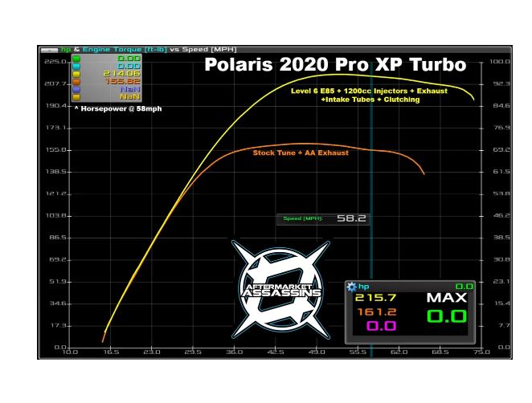Screen dimensions: 532x403
Task: Toggle the cyan run legend indicator
Action: 76,66
